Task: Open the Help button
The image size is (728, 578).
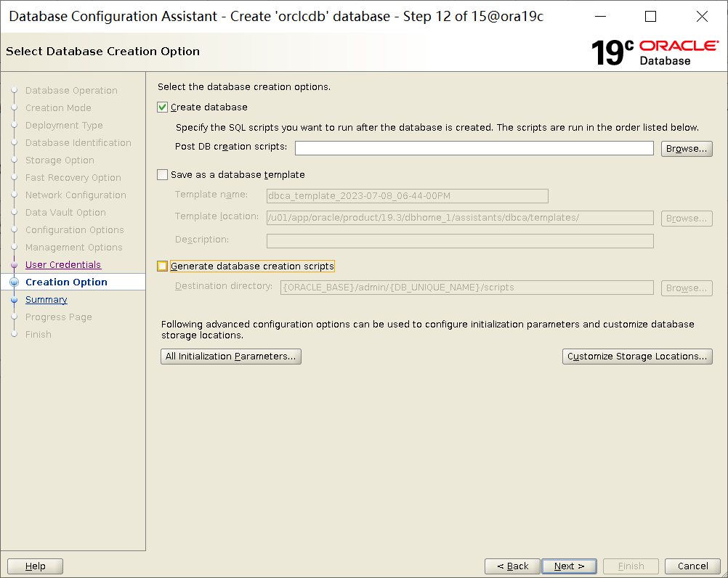Action: coord(36,566)
